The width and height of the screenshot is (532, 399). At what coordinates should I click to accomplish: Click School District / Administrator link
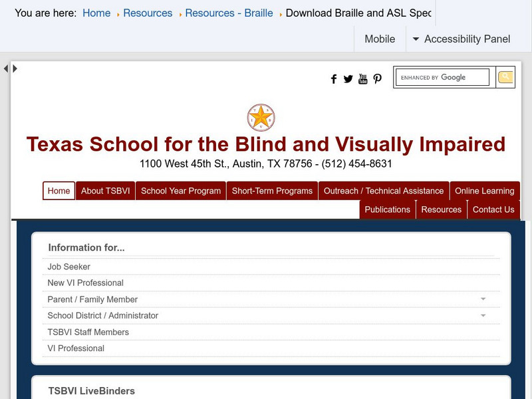[x=103, y=315]
